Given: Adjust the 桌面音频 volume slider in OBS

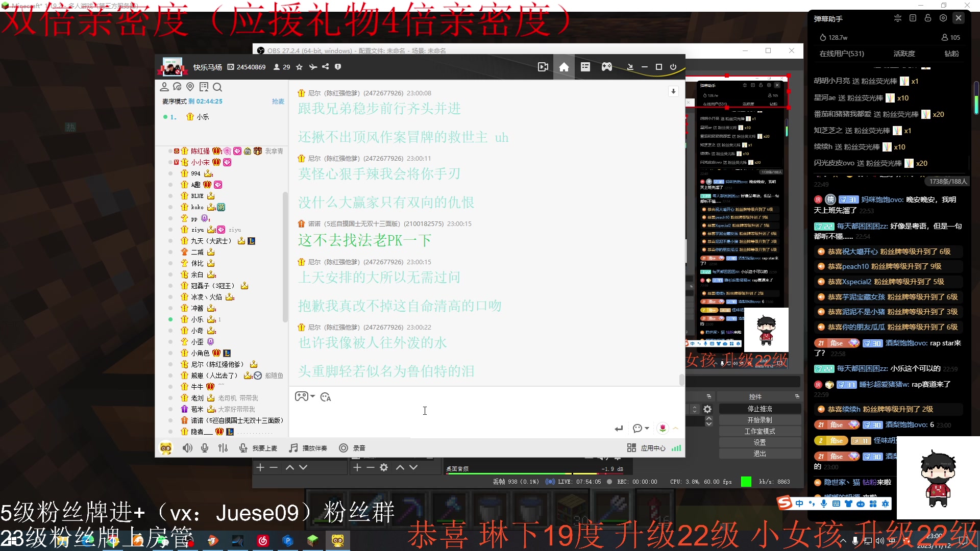Looking at the screenshot, I should coord(536,473).
